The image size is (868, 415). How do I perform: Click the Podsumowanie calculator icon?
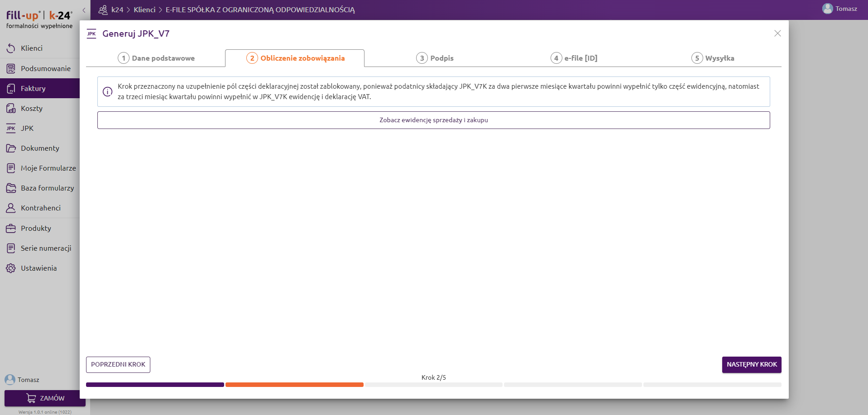coord(11,69)
